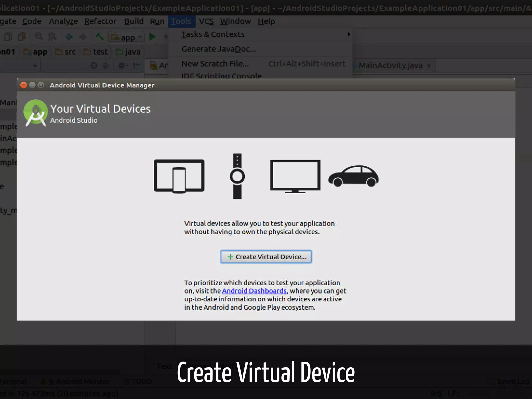Click the green Run app icon
This screenshot has height=399, width=532.
pyautogui.click(x=152, y=37)
